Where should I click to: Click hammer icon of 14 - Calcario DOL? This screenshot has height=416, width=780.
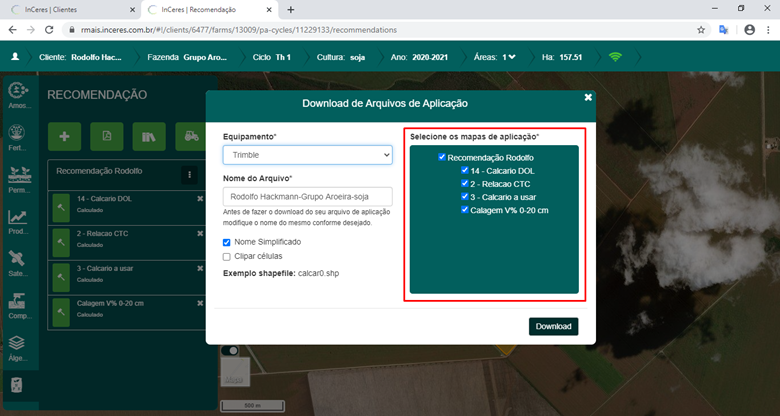coord(61,208)
